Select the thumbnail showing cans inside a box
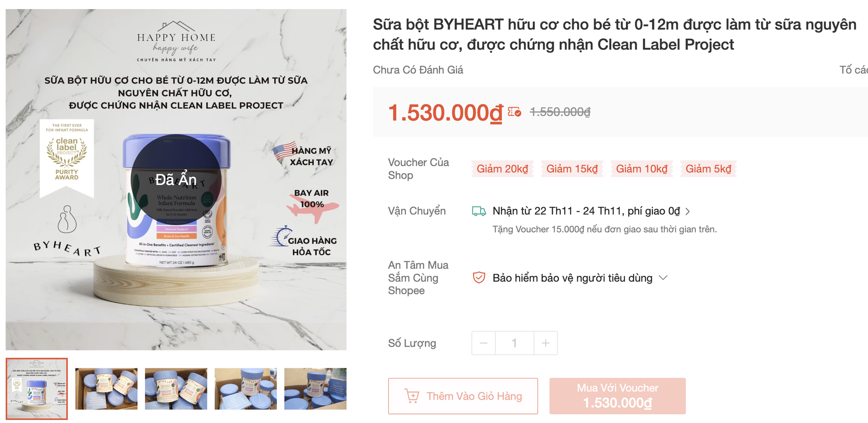The height and width of the screenshot is (423, 868). [106, 389]
